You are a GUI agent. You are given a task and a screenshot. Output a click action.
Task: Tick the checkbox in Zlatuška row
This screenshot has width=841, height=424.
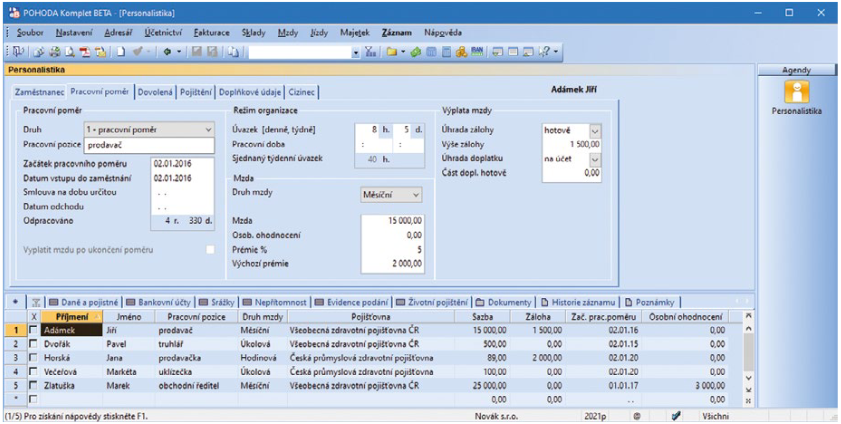tap(33, 383)
